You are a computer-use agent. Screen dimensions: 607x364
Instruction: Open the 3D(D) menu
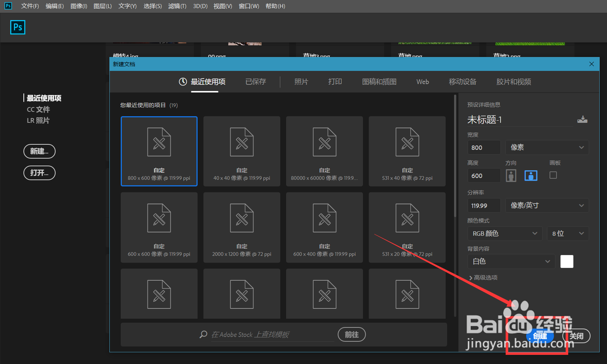point(200,6)
